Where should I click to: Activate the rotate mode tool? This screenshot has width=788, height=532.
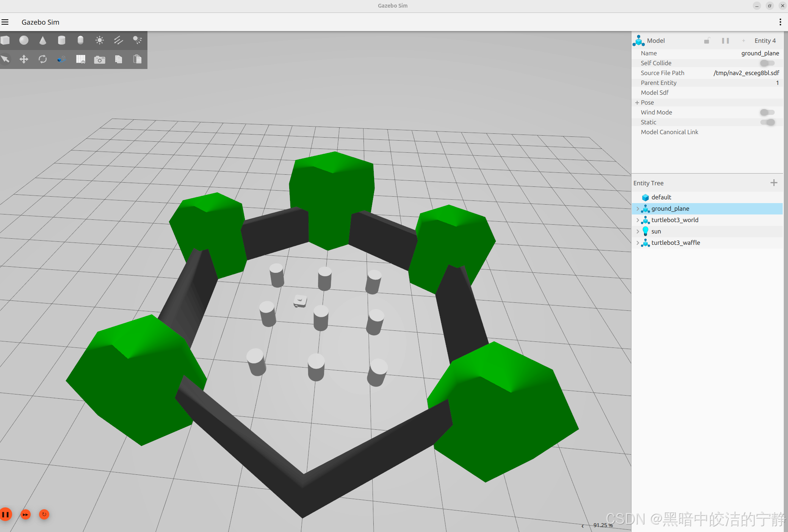pos(43,59)
